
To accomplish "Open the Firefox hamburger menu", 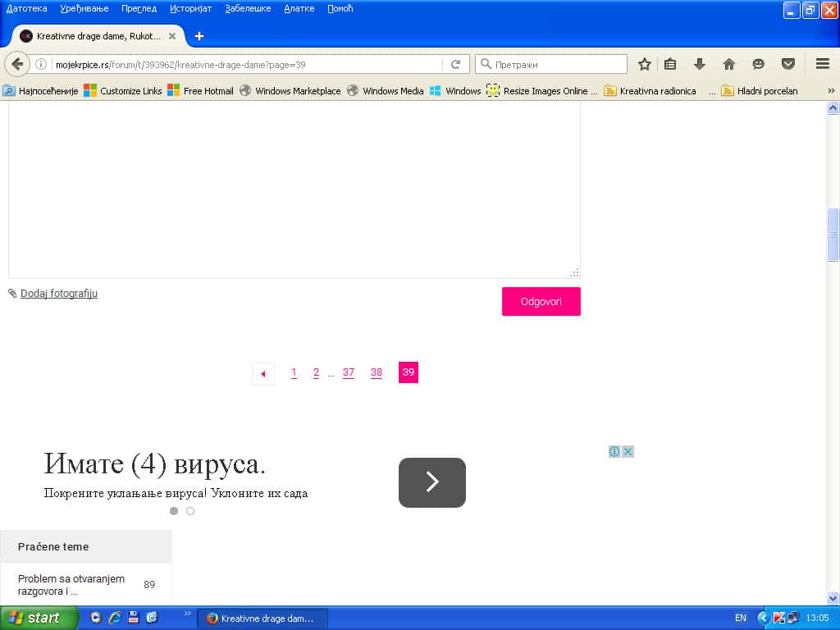I will coord(823,64).
